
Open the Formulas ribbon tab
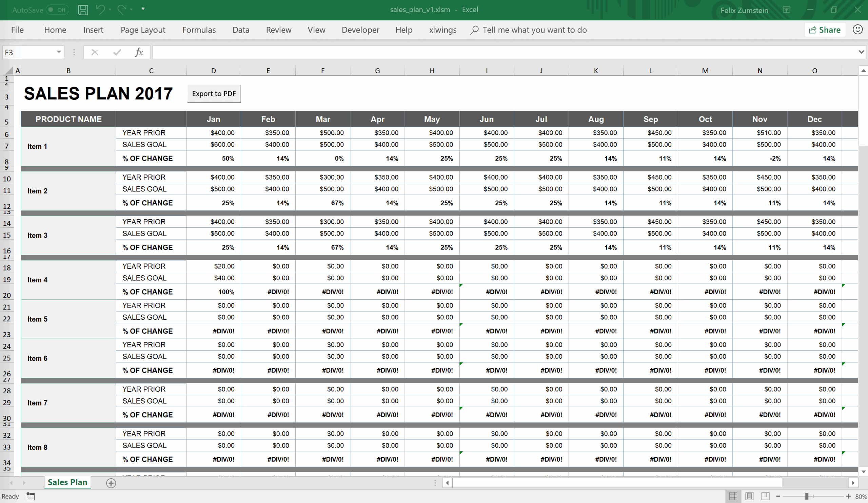click(x=199, y=30)
